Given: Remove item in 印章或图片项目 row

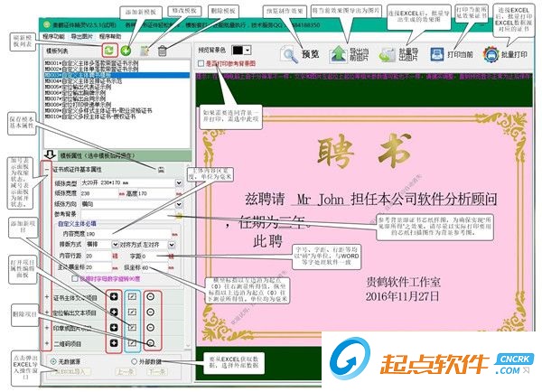Looking at the screenshot, I should pos(150,327).
